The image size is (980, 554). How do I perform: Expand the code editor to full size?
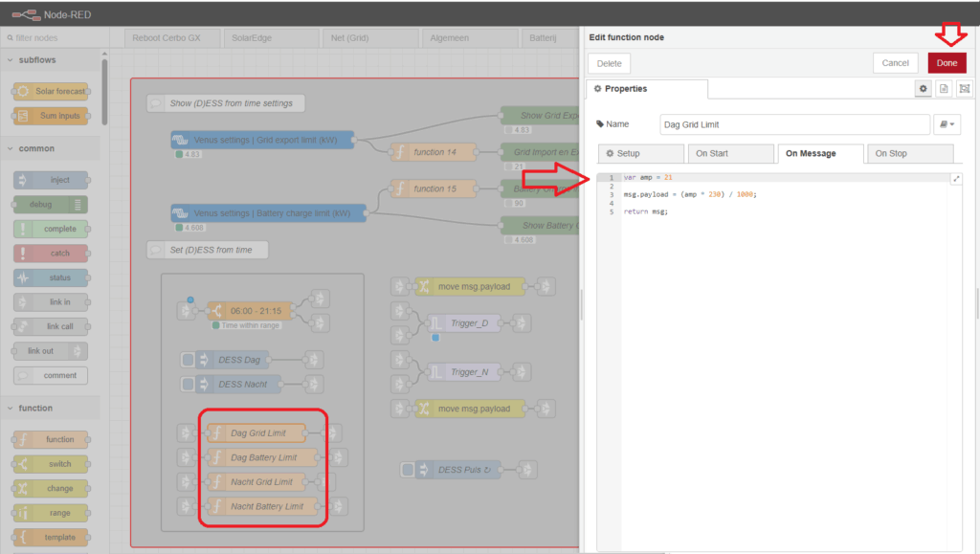956,179
